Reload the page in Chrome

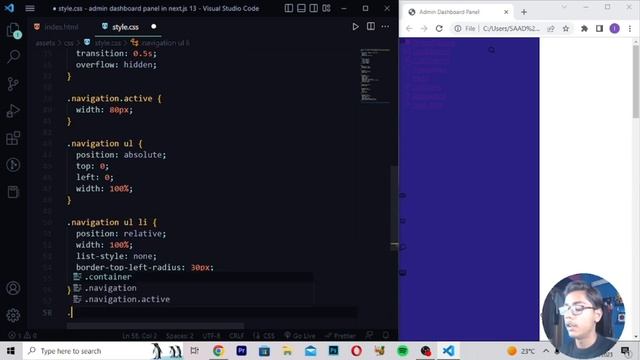pos(439,29)
